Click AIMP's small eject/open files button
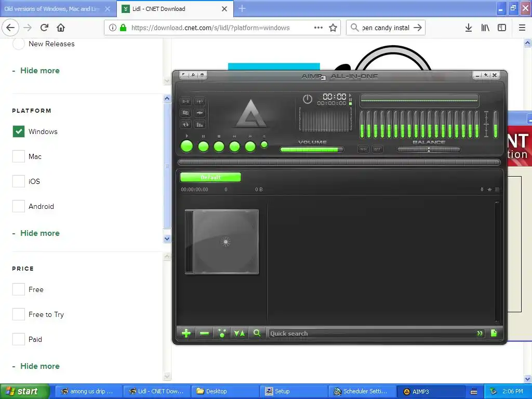The height and width of the screenshot is (399, 532). (264, 145)
